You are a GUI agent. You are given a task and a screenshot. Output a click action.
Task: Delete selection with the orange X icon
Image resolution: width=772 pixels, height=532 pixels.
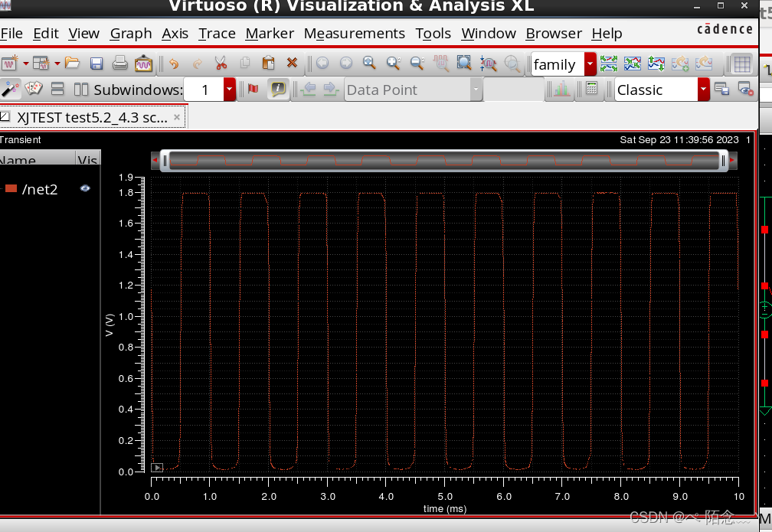[292, 63]
